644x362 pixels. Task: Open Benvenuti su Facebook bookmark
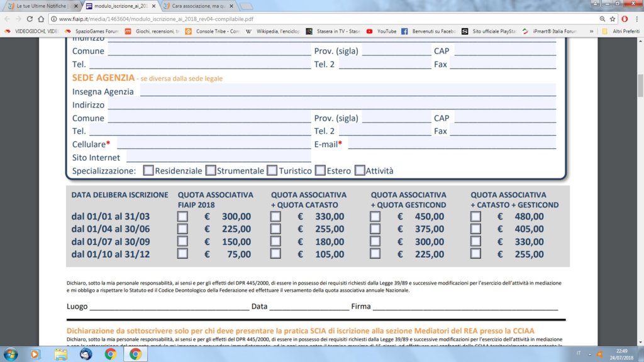point(428,31)
